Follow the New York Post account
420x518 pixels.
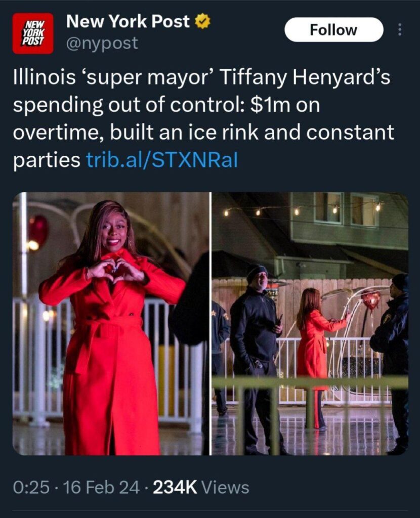pyautogui.click(x=333, y=30)
